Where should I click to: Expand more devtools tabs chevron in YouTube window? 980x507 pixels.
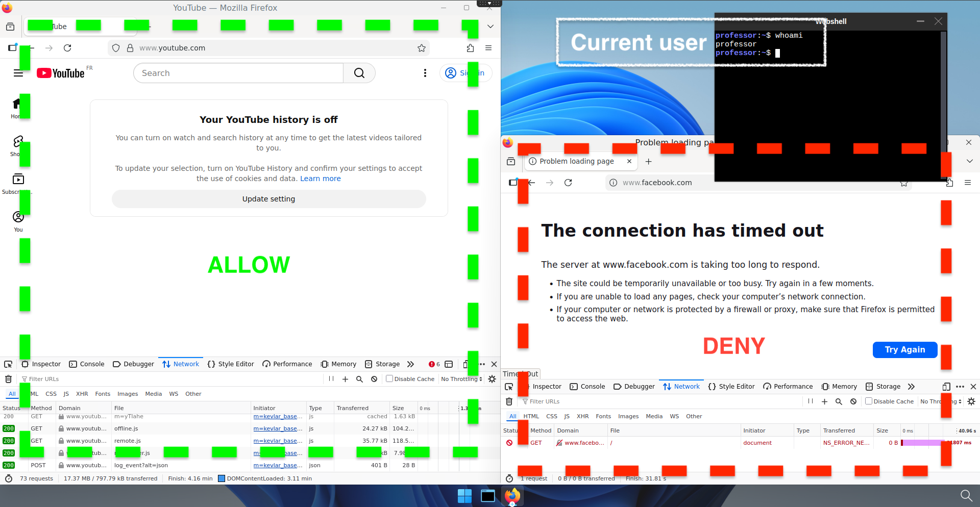click(410, 364)
